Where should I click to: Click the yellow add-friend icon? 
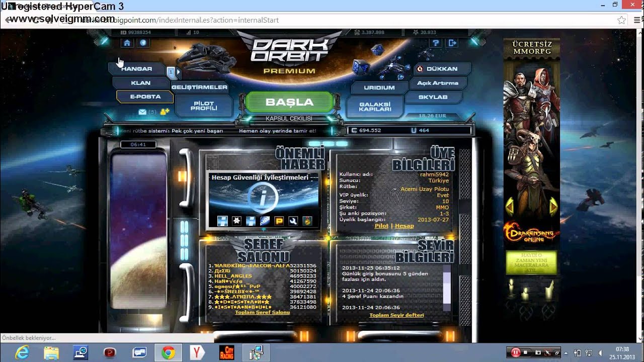(165, 112)
